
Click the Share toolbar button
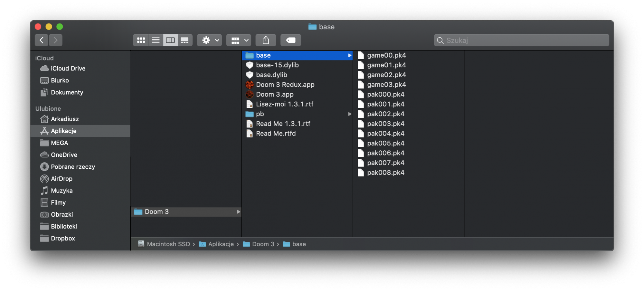click(266, 40)
